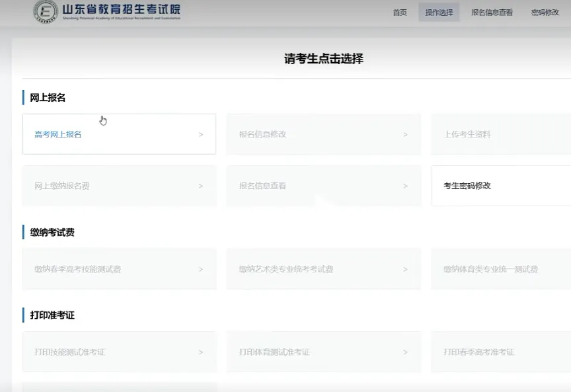Click the arrow on 缴纳艺术类专业统考考试费 card
The width and height of the screenshot is (571, 392).
point(405,270)
